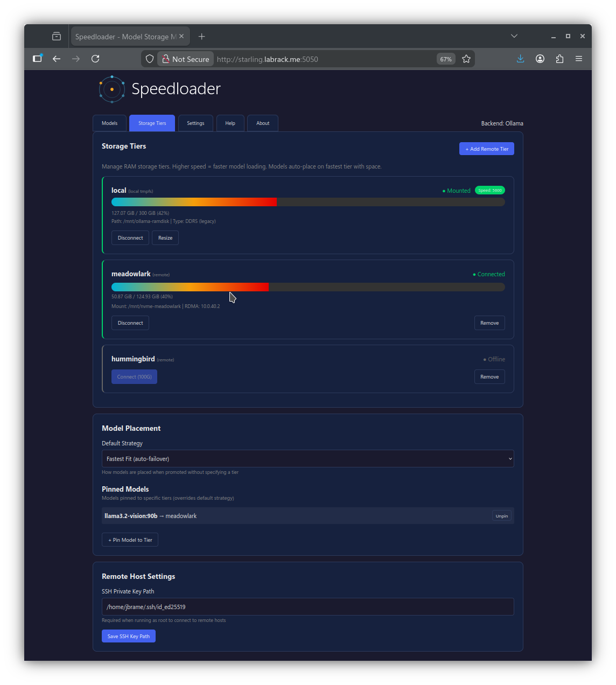Open the Settings tab
The height and width of the screenshot is (685, 616).
(x=195, y=123)
